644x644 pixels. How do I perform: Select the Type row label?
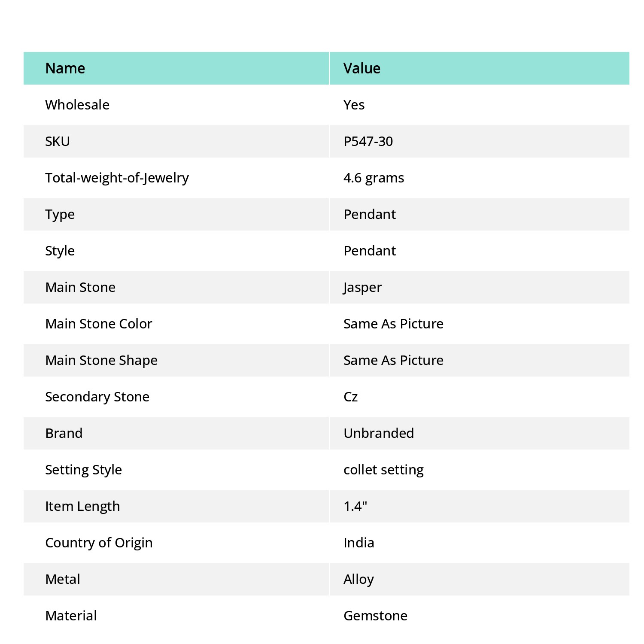pos(60,215)
